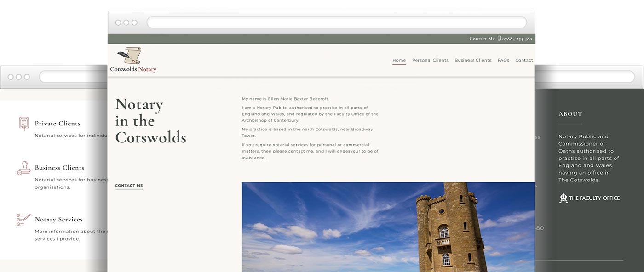Click the CONTACT ME button below the headline
644x272 pixels.
pos(129,185)
